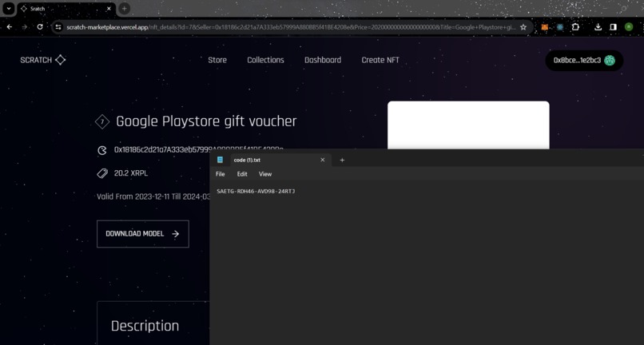Click the Google Playstore gift voucher title
Image resolution: width=644 pixels, height=345 pixels.
206,121
